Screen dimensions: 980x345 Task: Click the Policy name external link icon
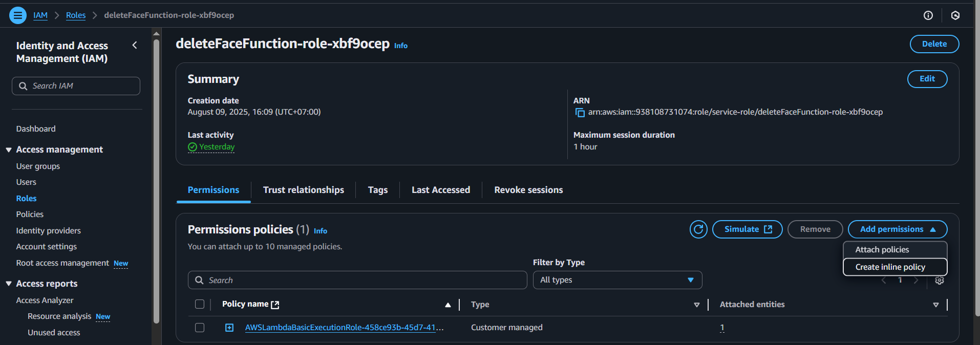275,305
